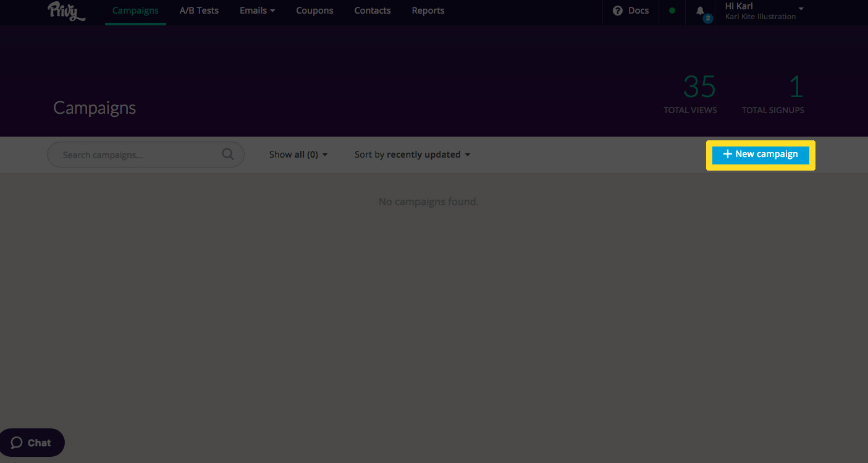Expand Sort by recently updated dropdown
This screenshot has width=868, height=463.
pyautogui.click(x=412, y=155)
